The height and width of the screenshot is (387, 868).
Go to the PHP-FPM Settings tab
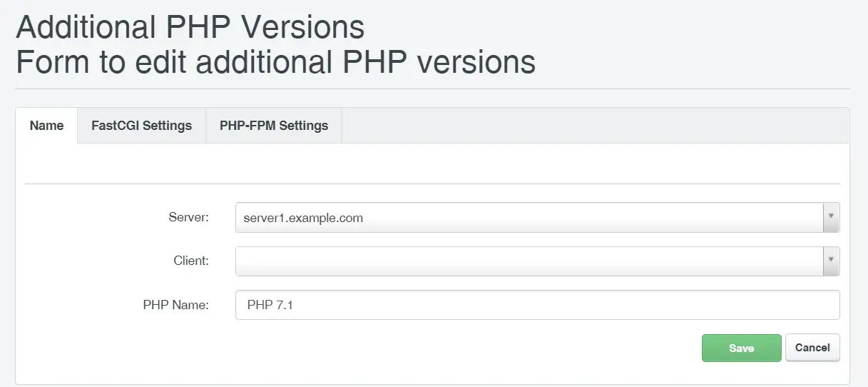pos(274,126)
